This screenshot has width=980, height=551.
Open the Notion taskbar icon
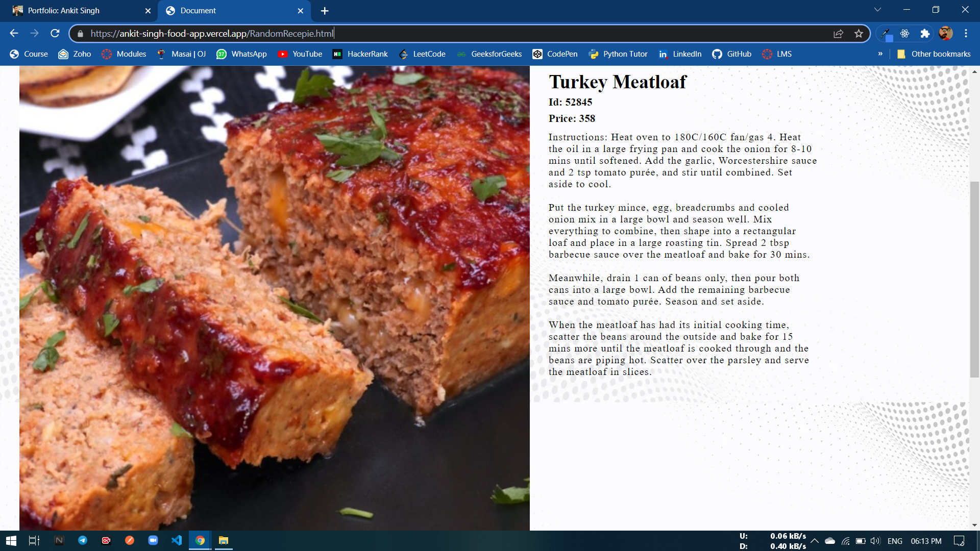point(59,540)
